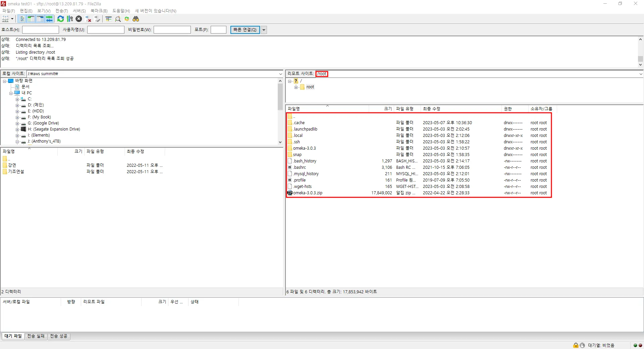Select the local 기조연설 folder icon

tap(5, 171)
